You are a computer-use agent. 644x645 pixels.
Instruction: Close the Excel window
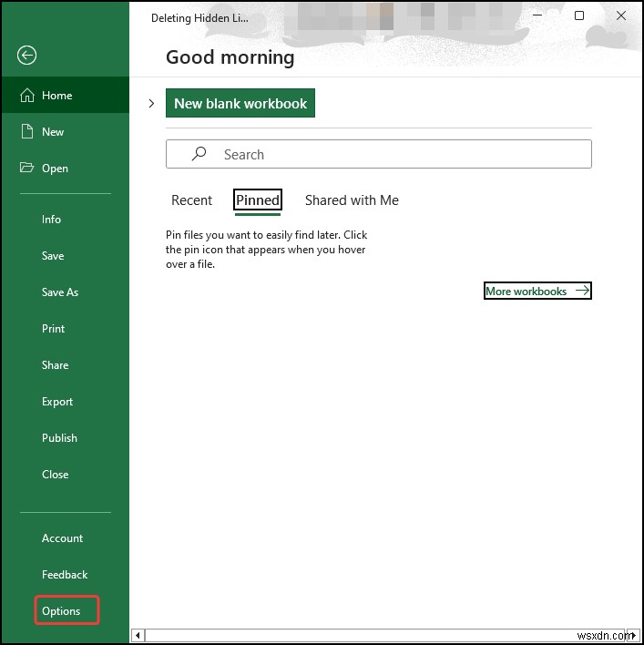click(621, 15)
